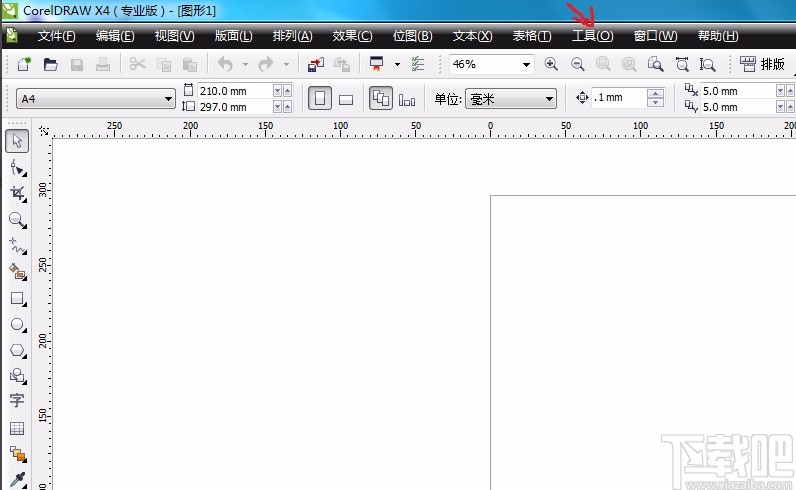This screenshot has height=490, width=796.
Task: Zoom to full page icon
Action: pyautogui.click(x=655, y=64)
